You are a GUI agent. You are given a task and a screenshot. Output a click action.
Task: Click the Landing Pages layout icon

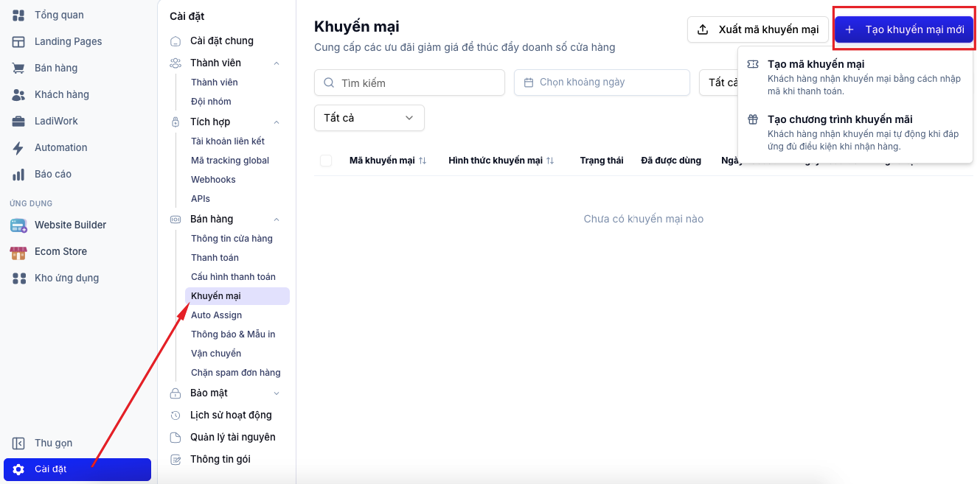click(19, 41)
